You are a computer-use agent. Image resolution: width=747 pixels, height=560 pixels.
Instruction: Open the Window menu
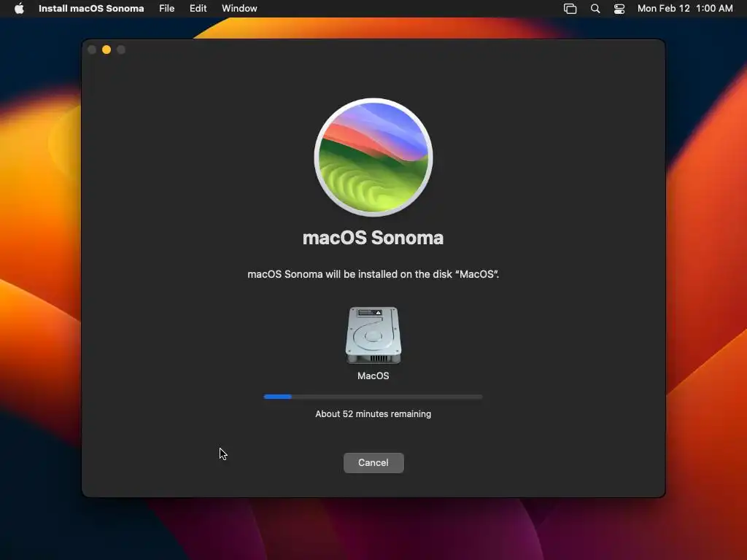(x=239, y=9)
